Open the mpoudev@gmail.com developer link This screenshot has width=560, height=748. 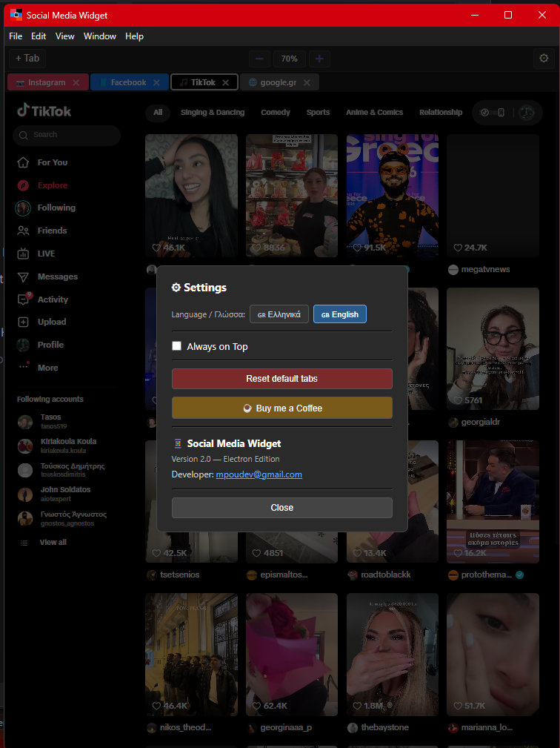click(259, 474)
